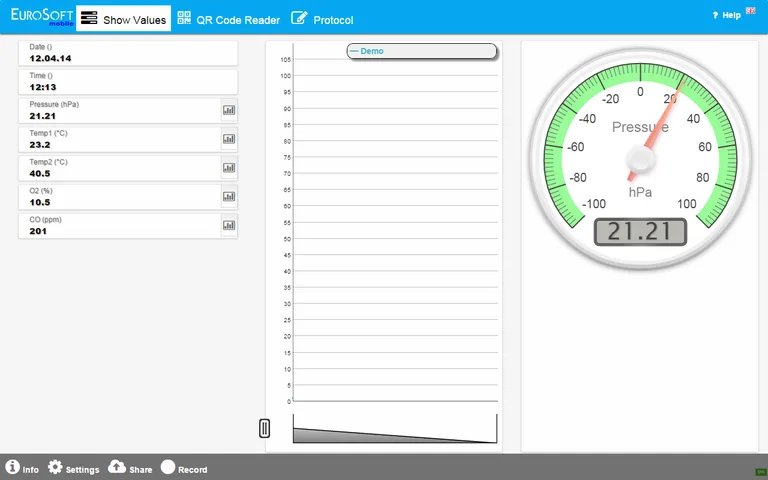Select the Temp2 value 40.5

coord(40,173)
